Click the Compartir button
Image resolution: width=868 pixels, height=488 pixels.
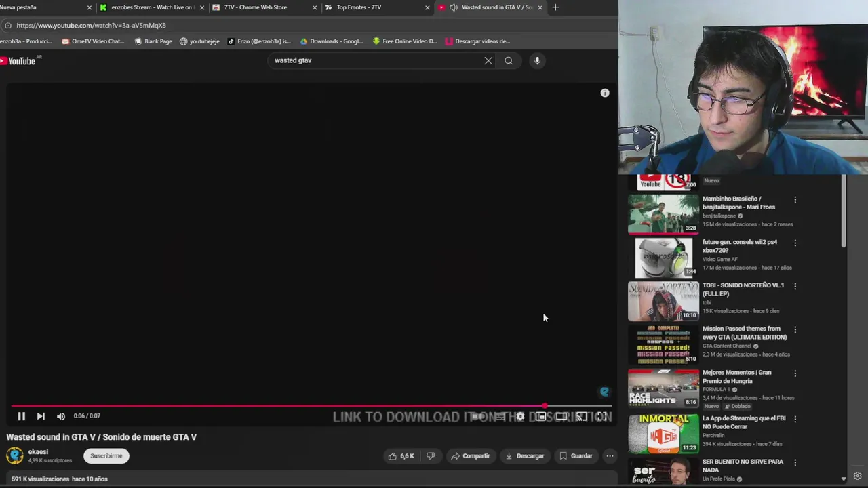click(x=471, y=456)
